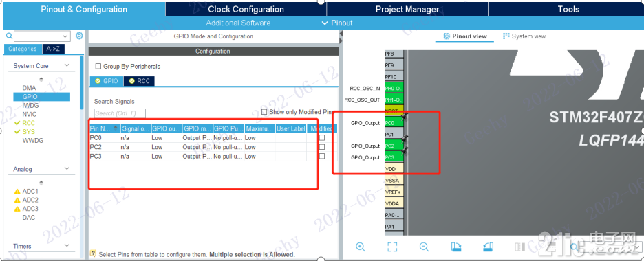Open the Project Manager tab
This screenshot has height=261, width=644.
click(407, 9)
